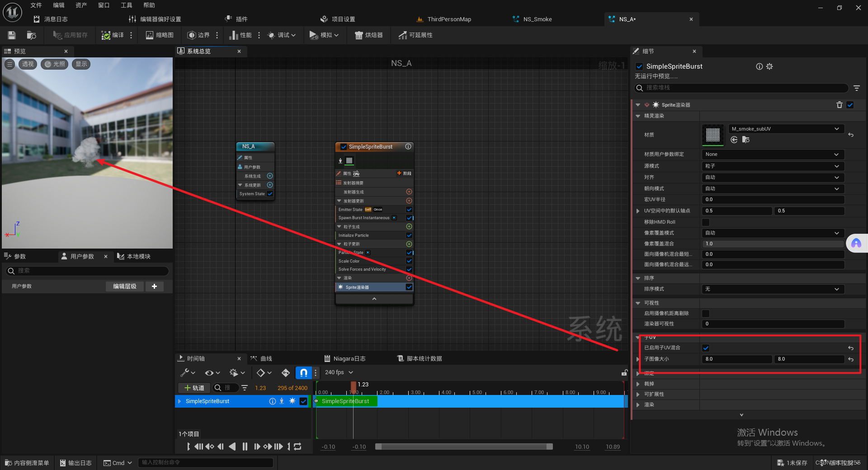Open the 缩略图 thumbnail tool

point(160,35)
